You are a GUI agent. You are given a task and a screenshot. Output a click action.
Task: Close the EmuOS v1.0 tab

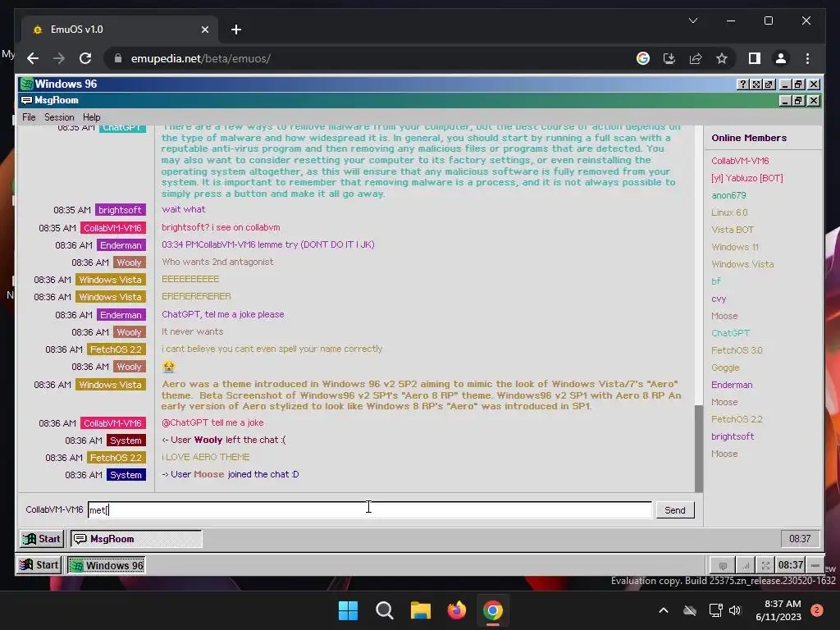click(x=204, y=30)
